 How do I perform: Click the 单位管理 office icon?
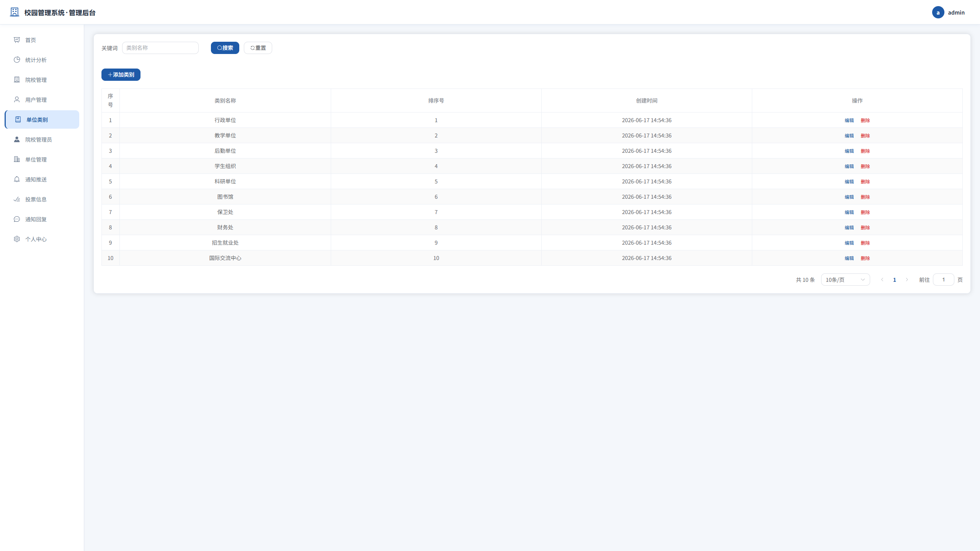coord(17,159)
